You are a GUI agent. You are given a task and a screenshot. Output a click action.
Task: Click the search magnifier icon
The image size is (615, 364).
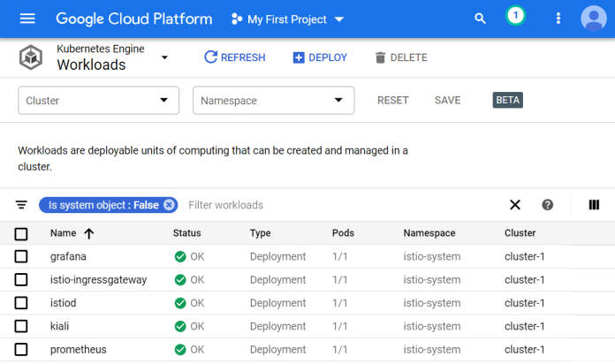coord(480,19)
